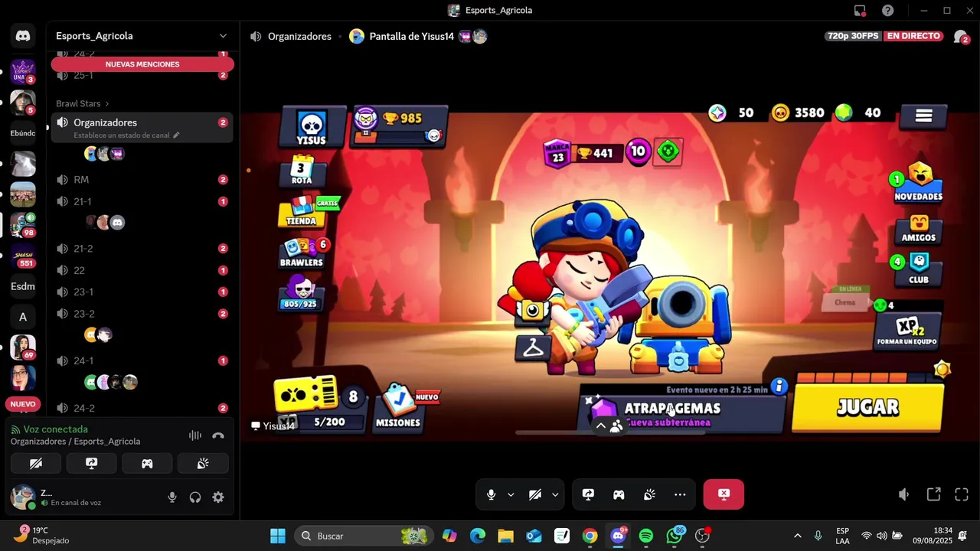Select voice channel 23-2
This screenshot has height=551, width=980.
point(142,314)
